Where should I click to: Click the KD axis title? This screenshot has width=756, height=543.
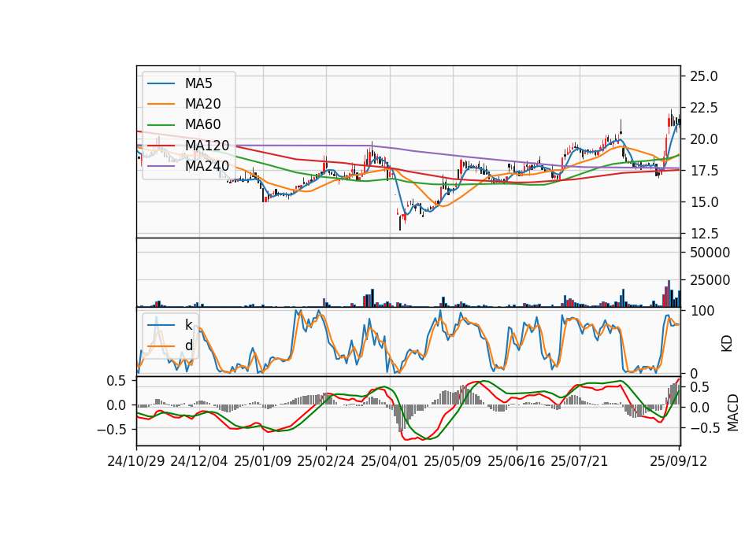tap(727, 344)
